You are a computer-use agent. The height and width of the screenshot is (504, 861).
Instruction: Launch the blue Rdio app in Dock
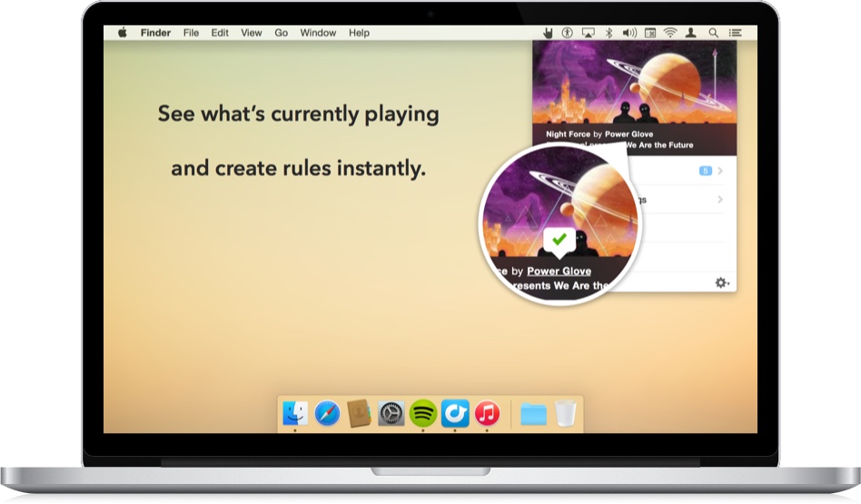pos(455,413)
